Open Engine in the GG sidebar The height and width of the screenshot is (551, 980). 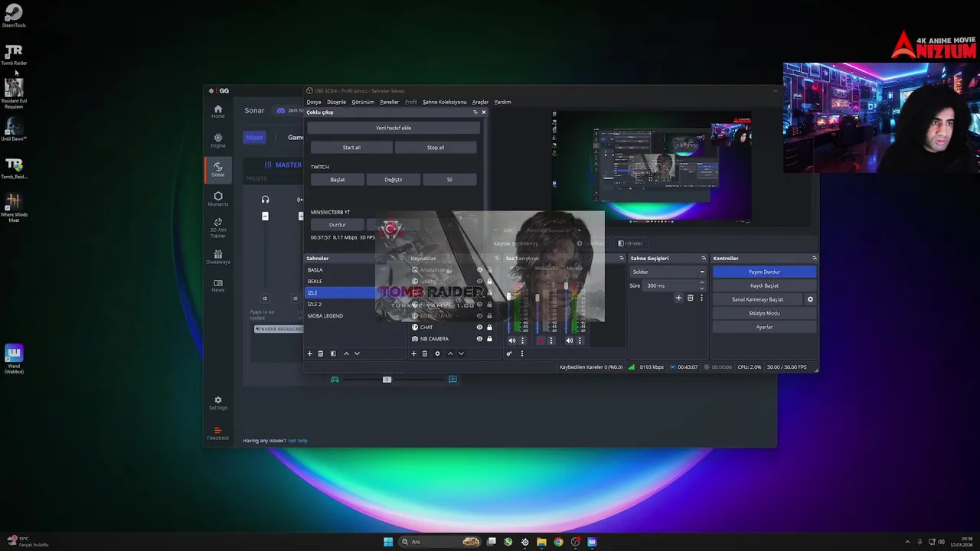(x=217, y=141)
